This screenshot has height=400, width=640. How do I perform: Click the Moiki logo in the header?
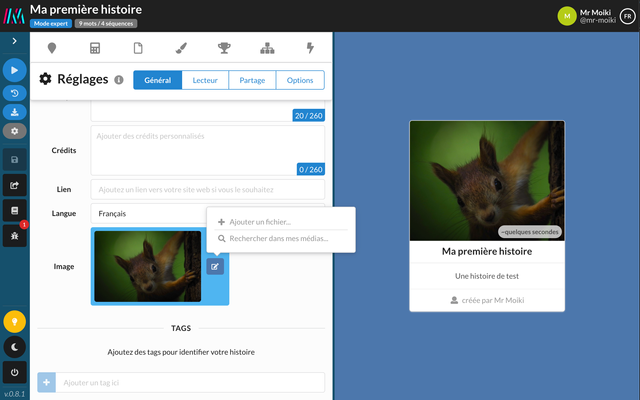tap(14, 16)
